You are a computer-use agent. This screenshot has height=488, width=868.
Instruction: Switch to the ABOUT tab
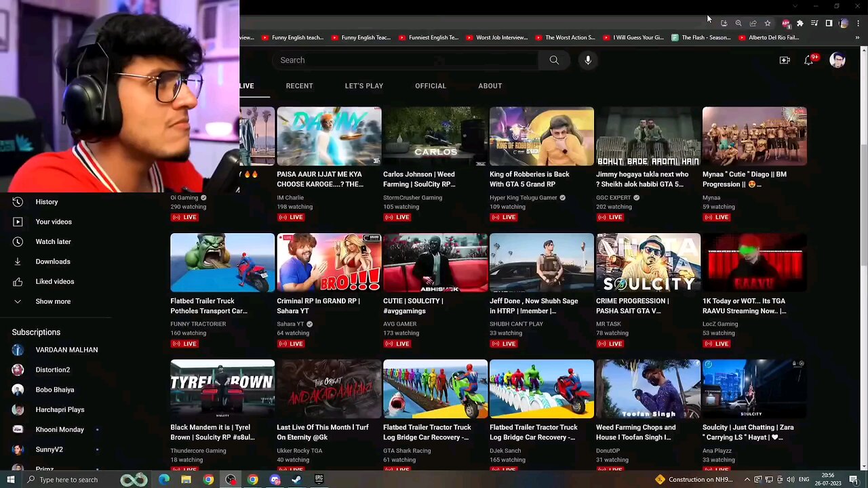coord(490,86)
